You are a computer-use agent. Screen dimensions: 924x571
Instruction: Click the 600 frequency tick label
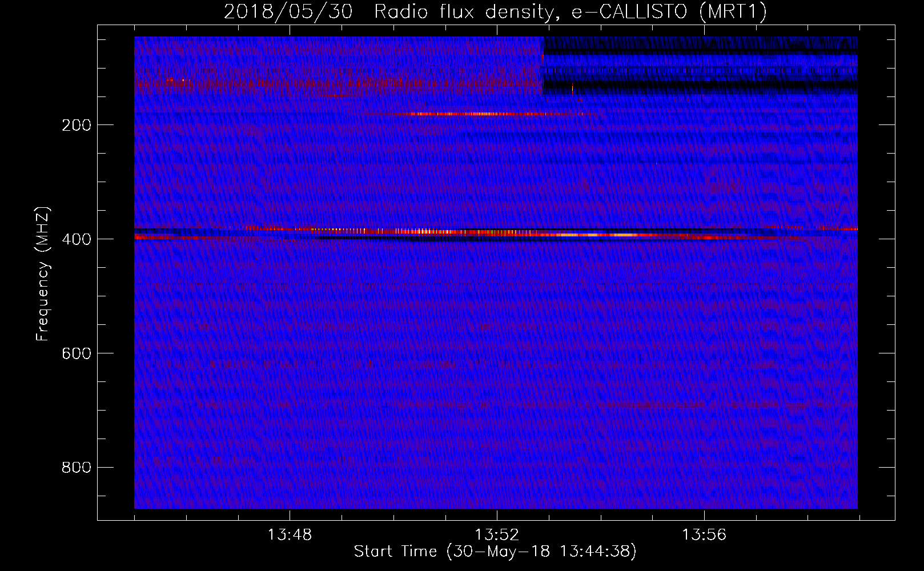pyautogui.click(x=77, y=353)
